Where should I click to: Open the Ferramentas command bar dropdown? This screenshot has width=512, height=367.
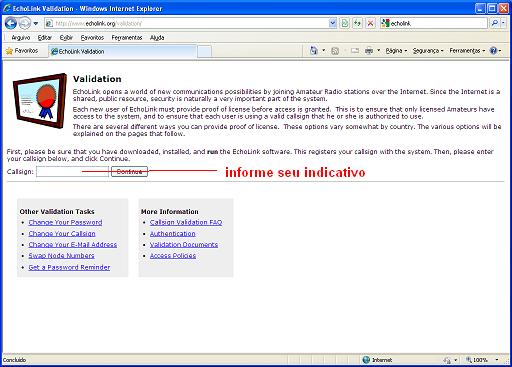click(x=467, y=51)
